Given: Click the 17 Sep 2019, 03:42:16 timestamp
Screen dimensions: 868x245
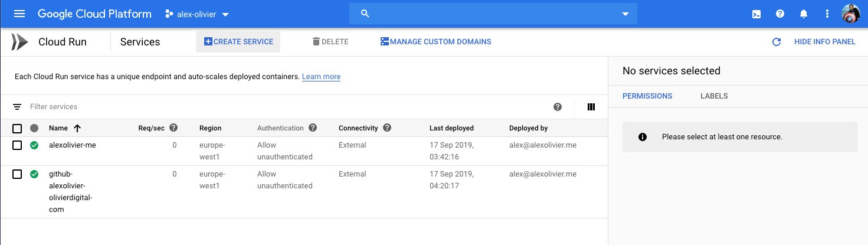Looking at the screenshot, I should point(451,151).
